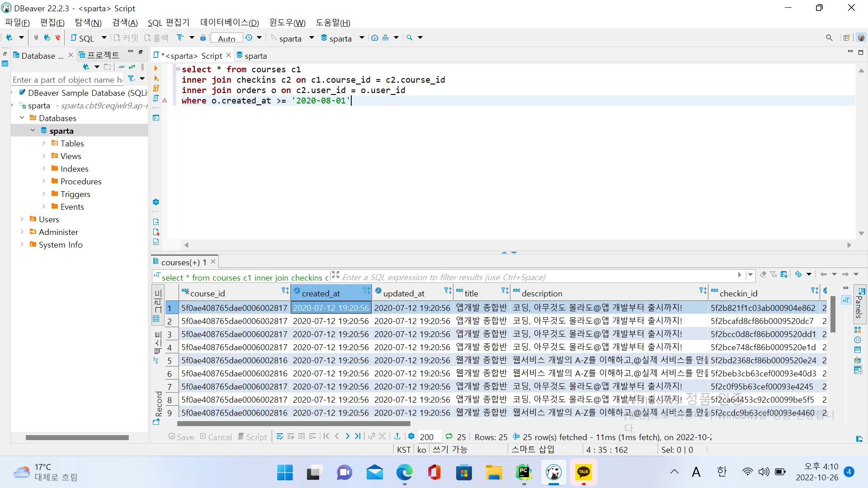
Task: Switch to the 프로젝트 tab
Action: tap(99, 55)
